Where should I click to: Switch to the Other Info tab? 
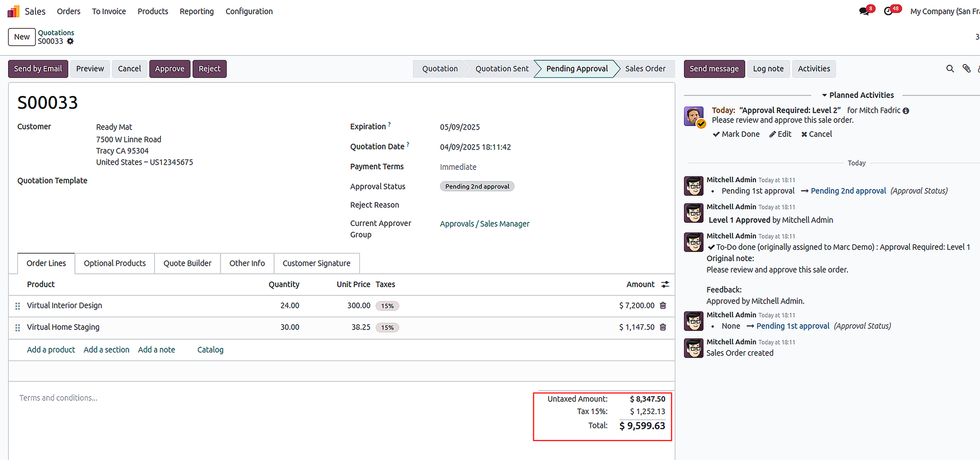247,263
